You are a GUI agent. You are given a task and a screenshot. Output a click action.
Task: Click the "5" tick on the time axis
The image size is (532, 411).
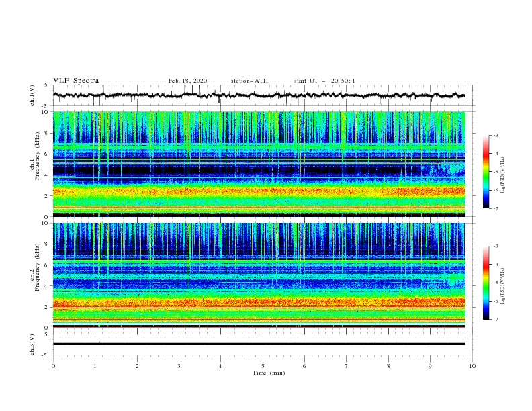coord(263,366)
